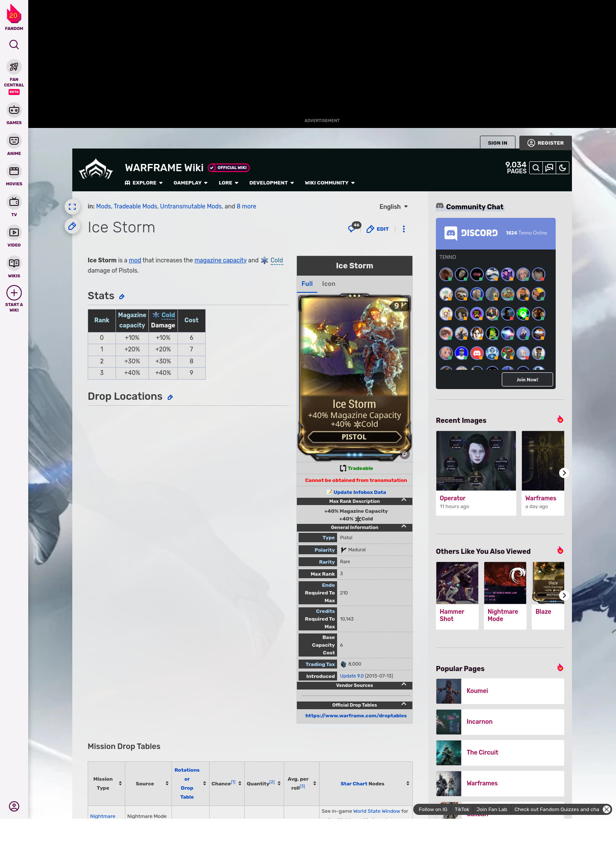Edit the Stats section pencil icon
616x856 pixels.
tap(122, 297)
